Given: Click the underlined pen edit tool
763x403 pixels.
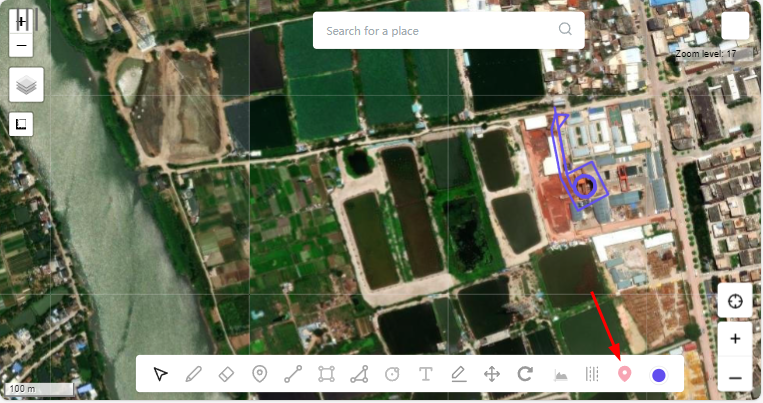Looking at the screenshot, I should pyautogui.click(x=458, y=374).
